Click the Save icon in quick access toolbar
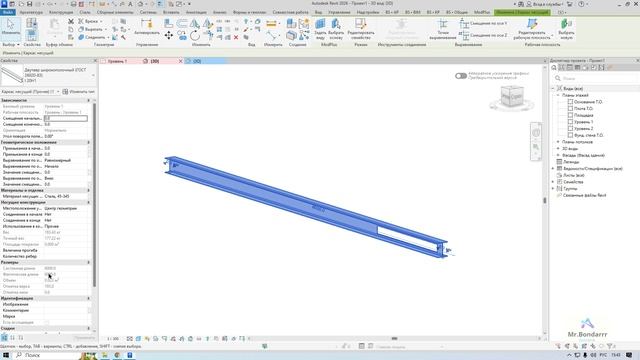The height and width of the screenshot is (360, 640). pyautogui.click(x=29, y=4)
